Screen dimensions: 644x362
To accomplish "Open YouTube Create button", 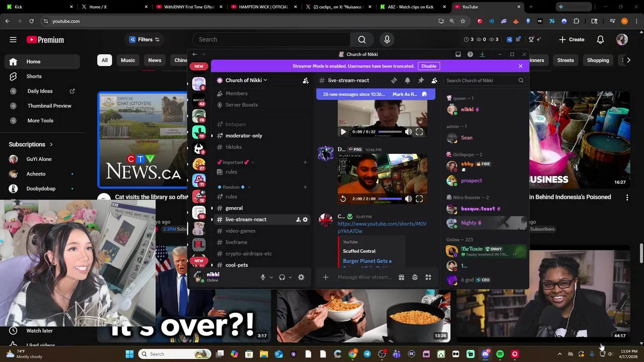I will pos(572,40).
